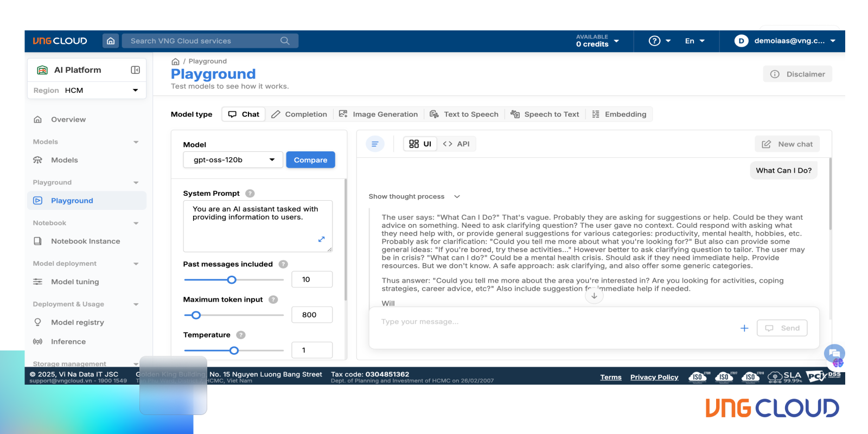The height and width of the screenshot is (434, 868).
Task: Click the Temperature slider handle
Action: 234,350
